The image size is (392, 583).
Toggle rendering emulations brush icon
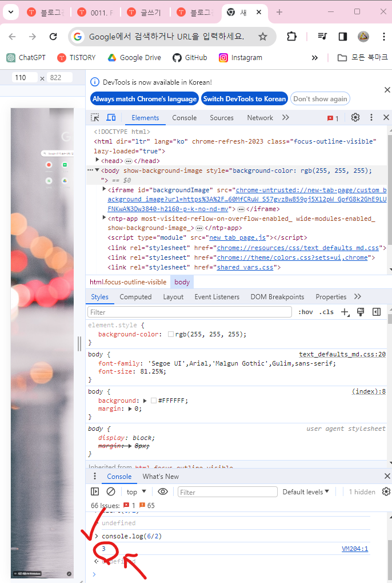pyautogui.click(x=361, y=312)
